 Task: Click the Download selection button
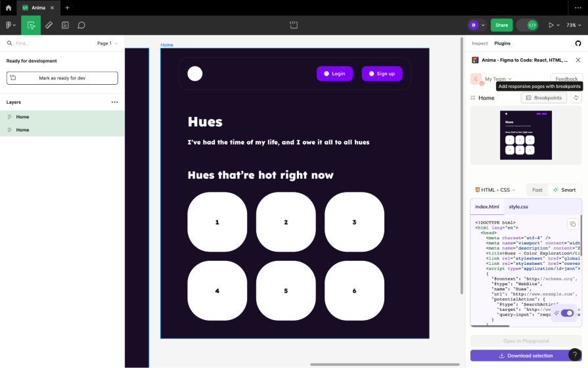click(526, 356)
